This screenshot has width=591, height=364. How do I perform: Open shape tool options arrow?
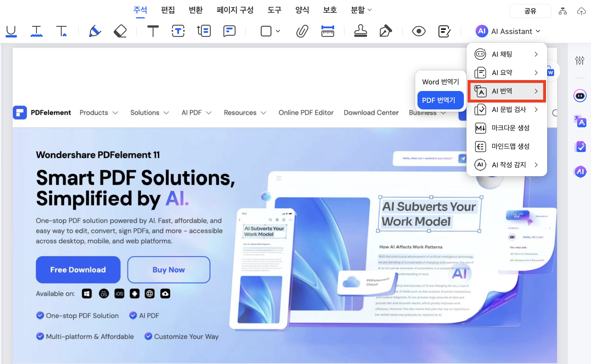(x=278, y=31)
